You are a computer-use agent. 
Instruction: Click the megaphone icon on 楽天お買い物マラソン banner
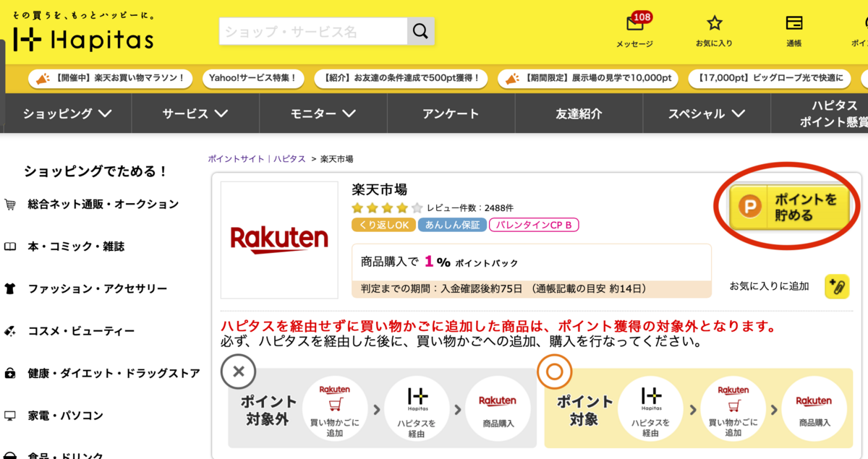(43, 77)
